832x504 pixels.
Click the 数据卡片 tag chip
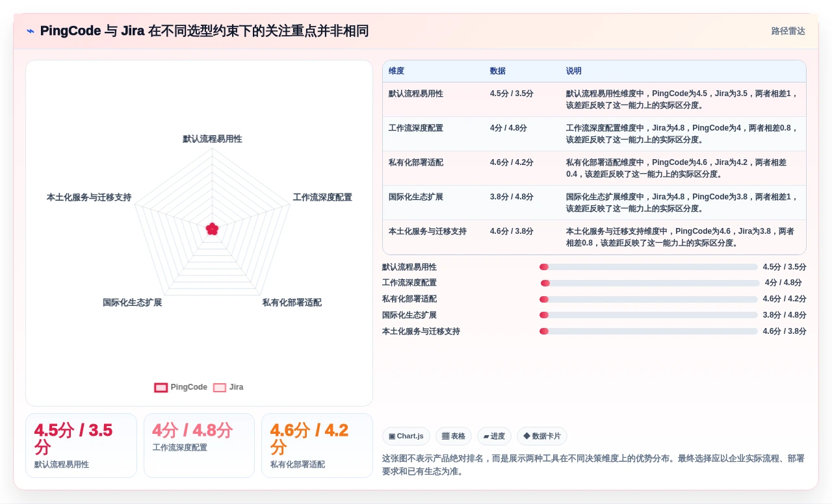[543, 436]
